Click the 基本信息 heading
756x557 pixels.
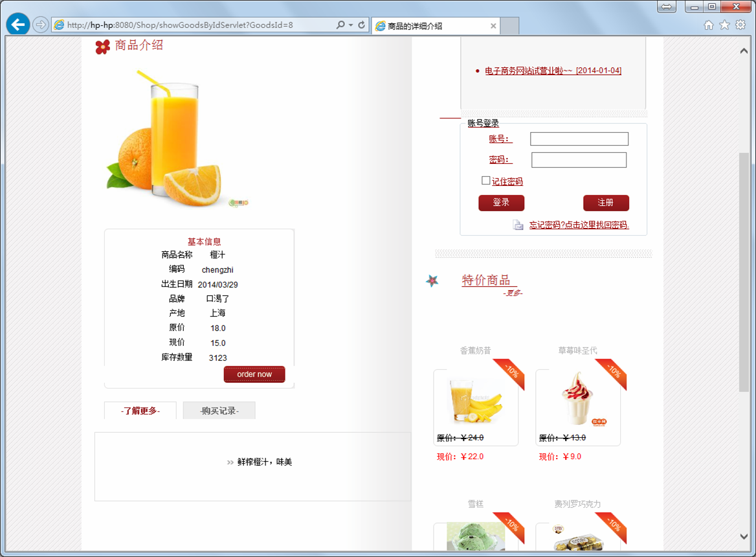pos(204,242)
